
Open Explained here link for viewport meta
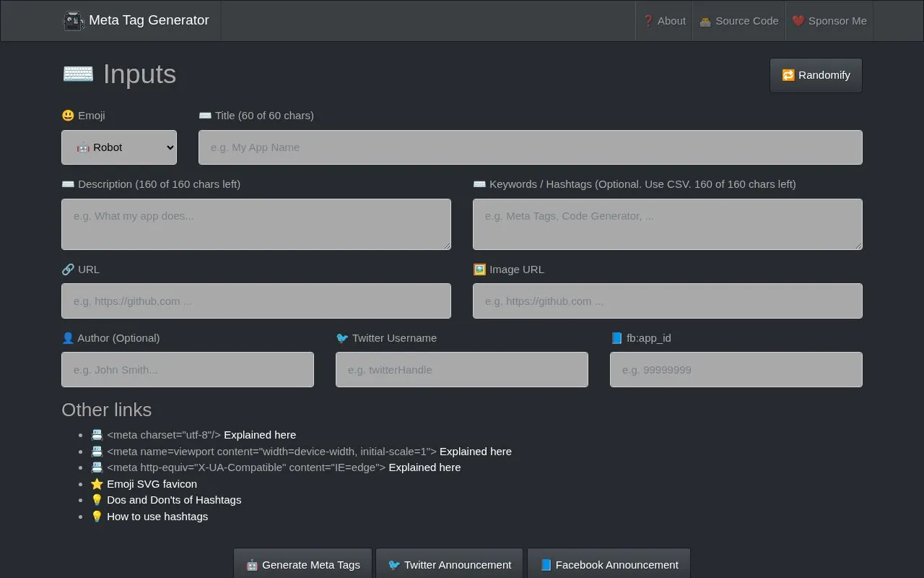pos(476,452)
